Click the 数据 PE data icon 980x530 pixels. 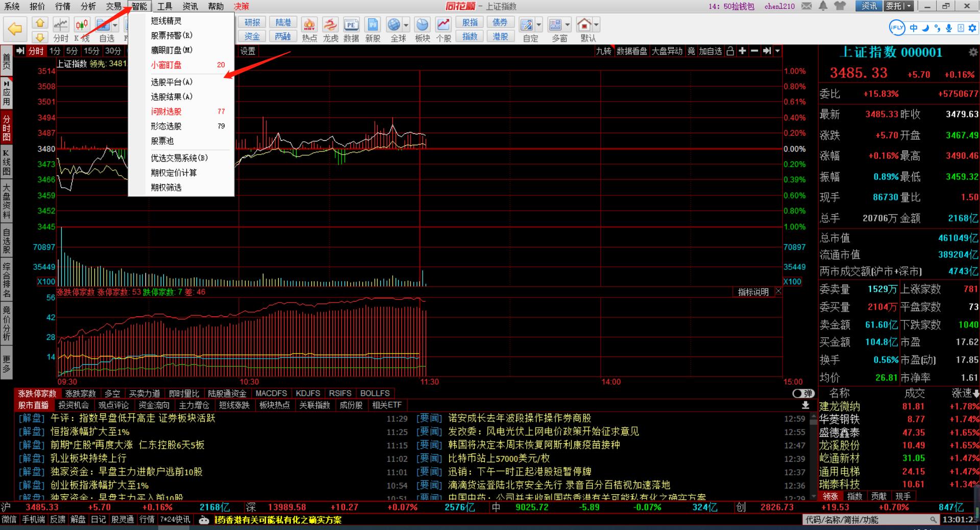(x=351, y=25)
